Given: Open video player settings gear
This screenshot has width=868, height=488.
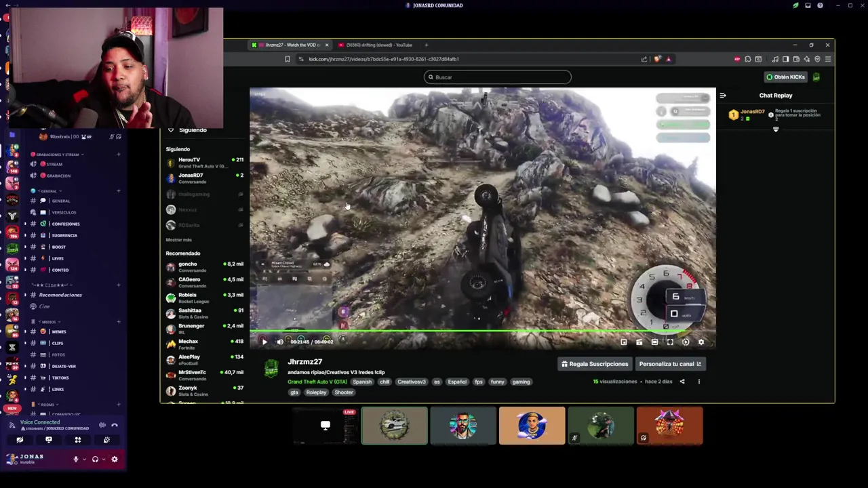Looking at the screenshot, I should pos(701,342).
